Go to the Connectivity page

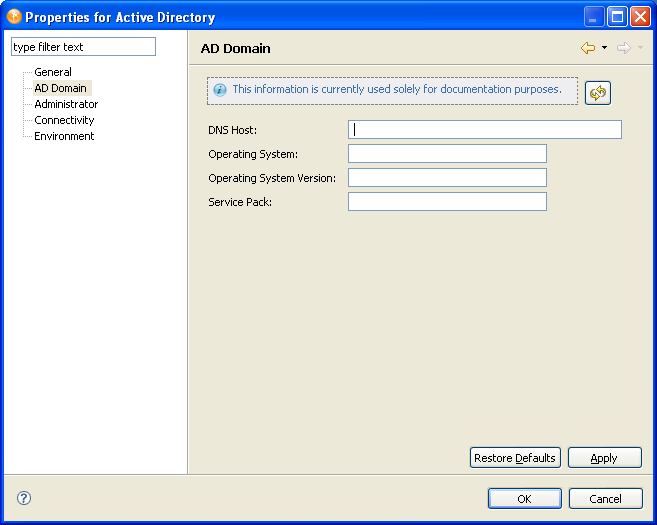coord(64,120)
